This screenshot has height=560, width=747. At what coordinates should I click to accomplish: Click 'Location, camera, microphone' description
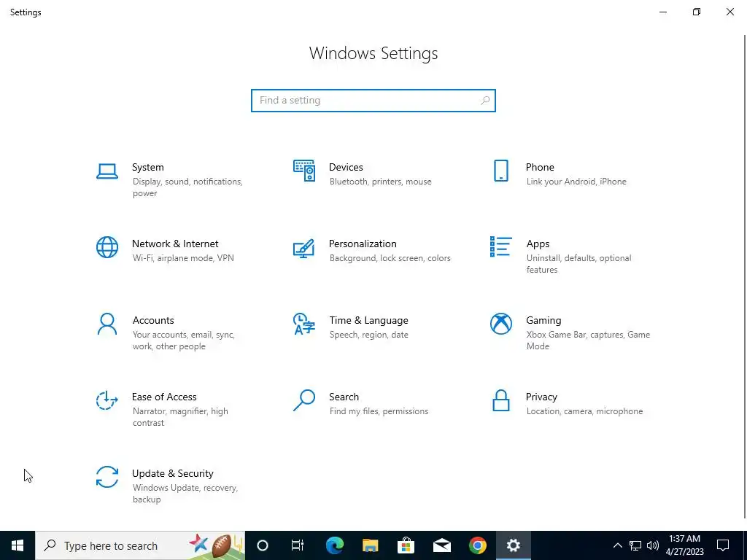coord(584,411)
